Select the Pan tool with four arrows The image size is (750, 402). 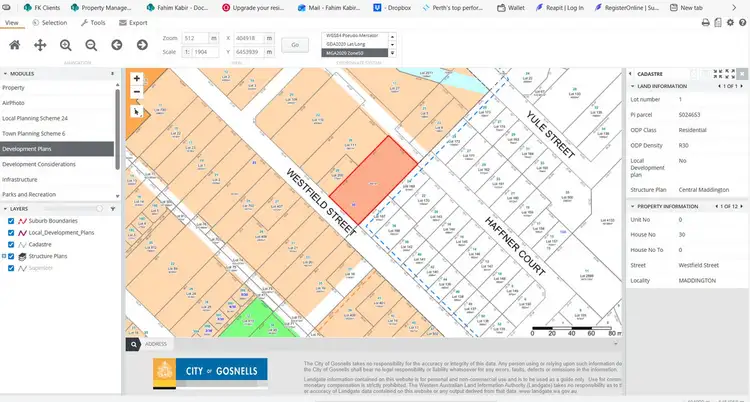point(40,45)
